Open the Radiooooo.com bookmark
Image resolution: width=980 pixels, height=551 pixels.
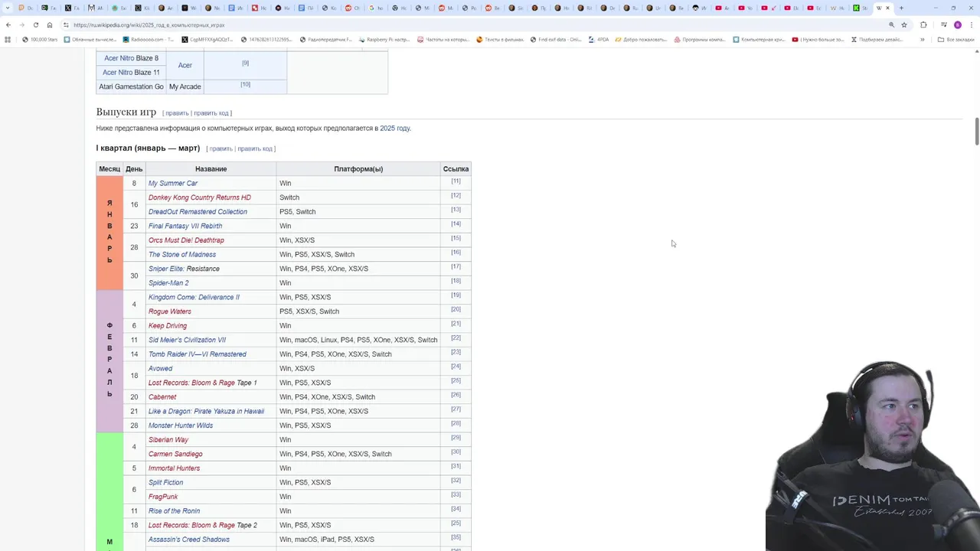[149, 39]
